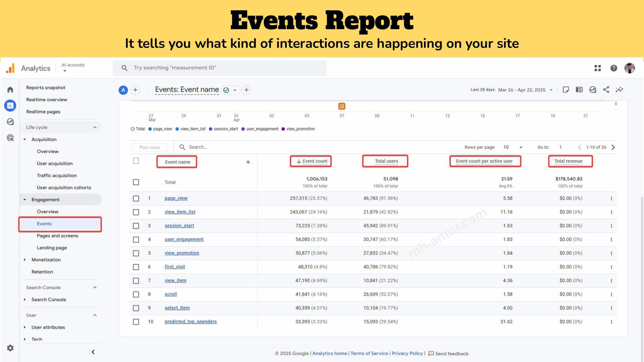Toggle view_promotion series in chart legend
This screenshot has height=362, width=644.
coord(298,129)
